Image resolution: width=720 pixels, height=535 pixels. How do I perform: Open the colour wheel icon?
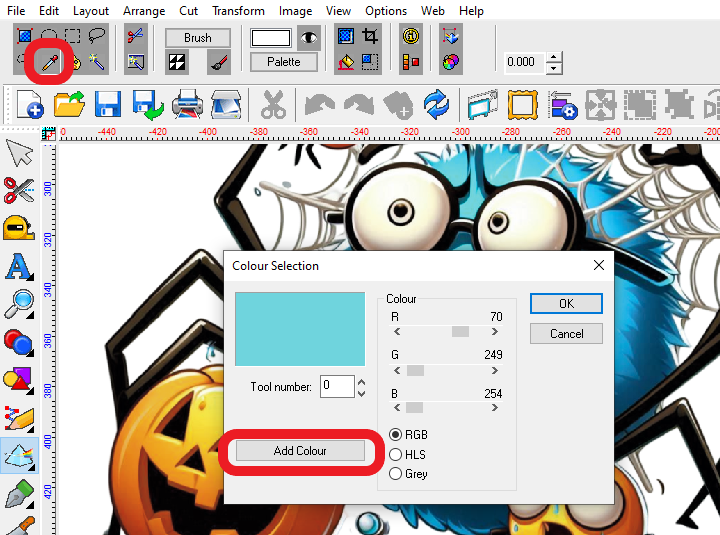450,62
